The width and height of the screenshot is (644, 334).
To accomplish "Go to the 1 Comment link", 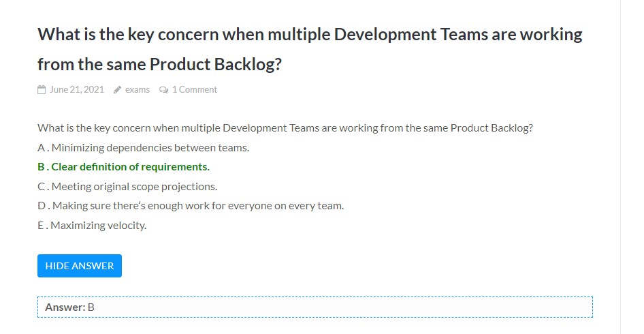I will click(x=195, y=89).
